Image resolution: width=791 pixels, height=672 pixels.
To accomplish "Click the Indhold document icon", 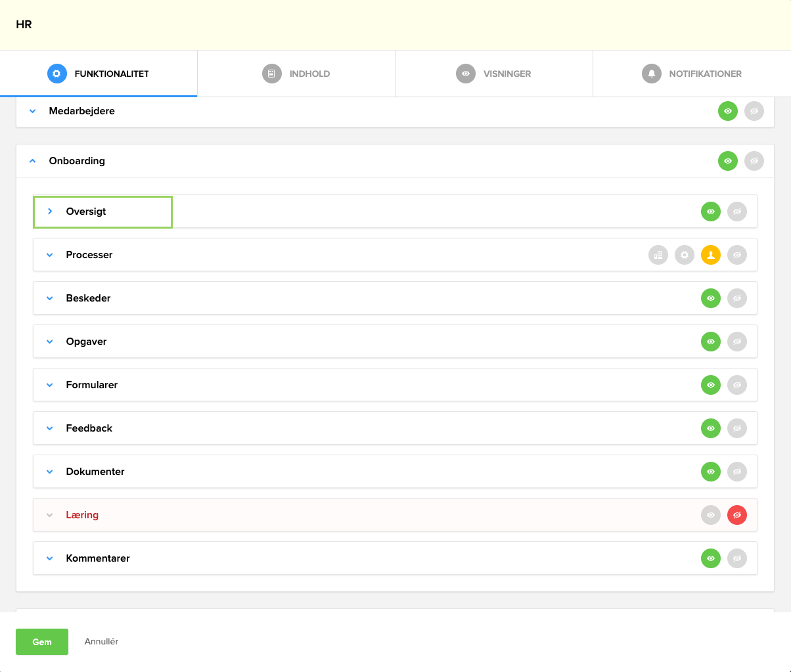I will pos(271,73).
